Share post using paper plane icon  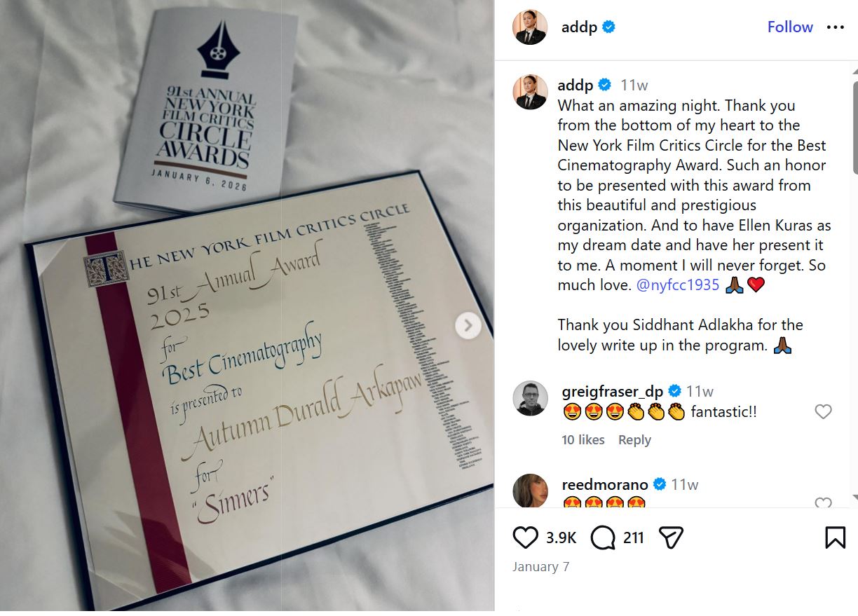[x=671, y=538]
